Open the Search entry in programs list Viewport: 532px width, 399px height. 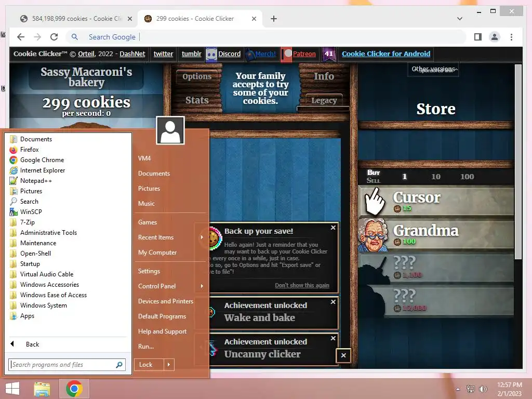point(29,202)
